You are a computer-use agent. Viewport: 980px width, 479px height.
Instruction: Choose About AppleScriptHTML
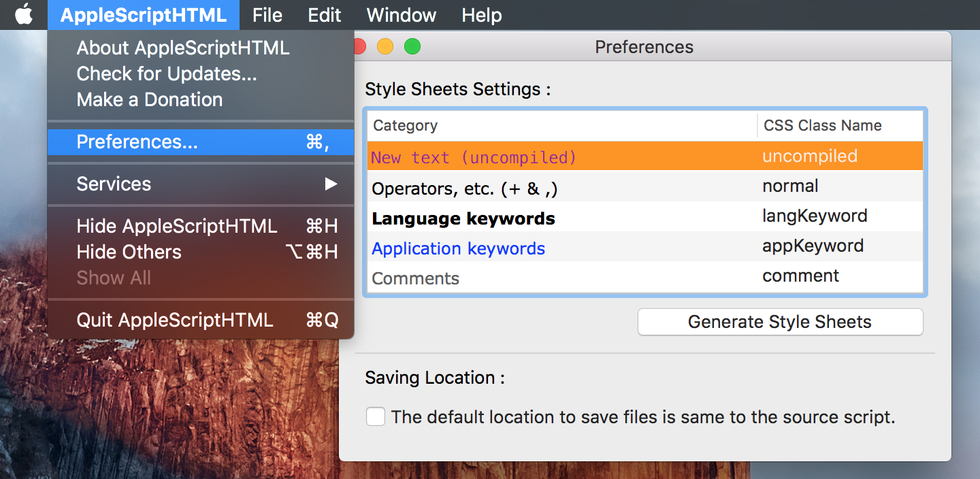[201, 48]
